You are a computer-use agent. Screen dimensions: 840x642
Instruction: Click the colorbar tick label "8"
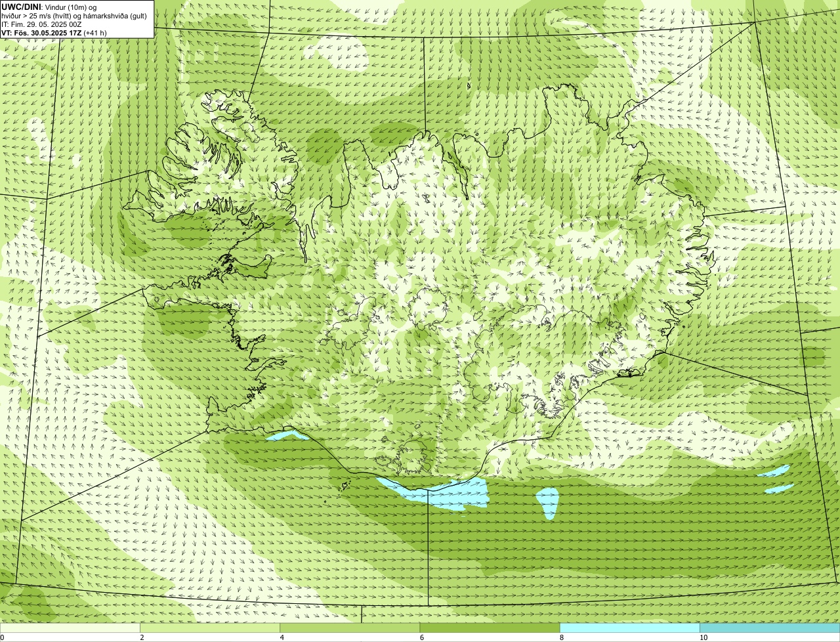coord(562,637)
